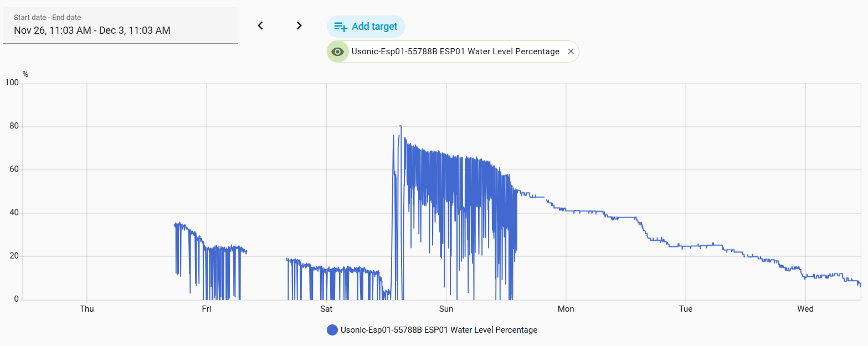
Task: Click the Thu label on the time axis
Action: 87,309
